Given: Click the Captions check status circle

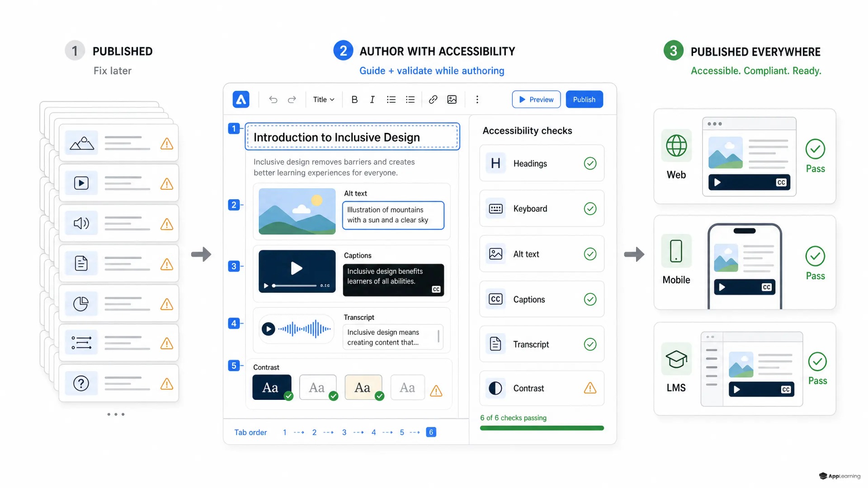Looking at the screenshot, I should pyautogui.click(x=590, y=299).
